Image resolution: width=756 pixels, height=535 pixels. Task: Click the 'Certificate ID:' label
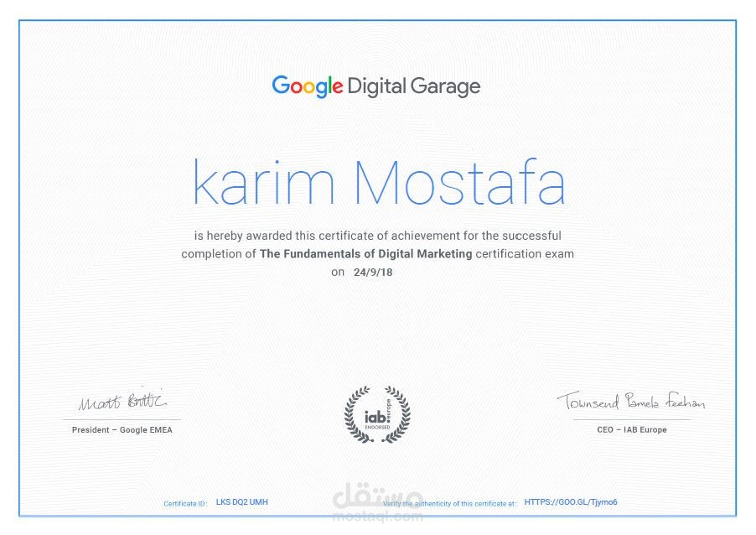pyautogui.click(x=185, y=504)
